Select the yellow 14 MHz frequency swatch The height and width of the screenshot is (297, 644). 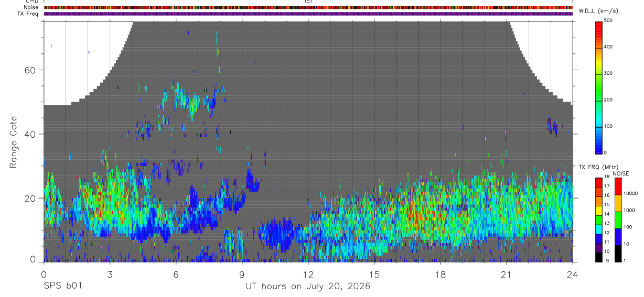599,211
